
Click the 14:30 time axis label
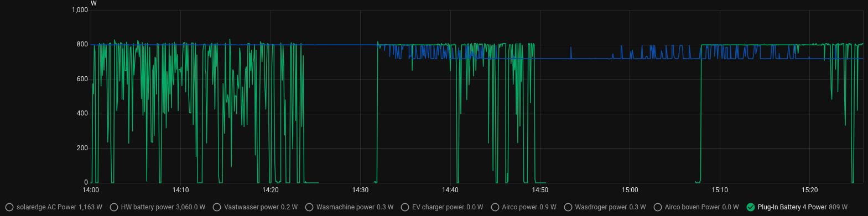pyautogui.click(x=360, y=190)
